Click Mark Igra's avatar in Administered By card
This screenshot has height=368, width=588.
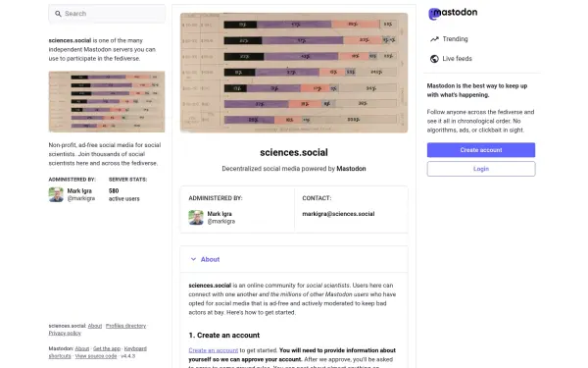[x=196, y=218]
